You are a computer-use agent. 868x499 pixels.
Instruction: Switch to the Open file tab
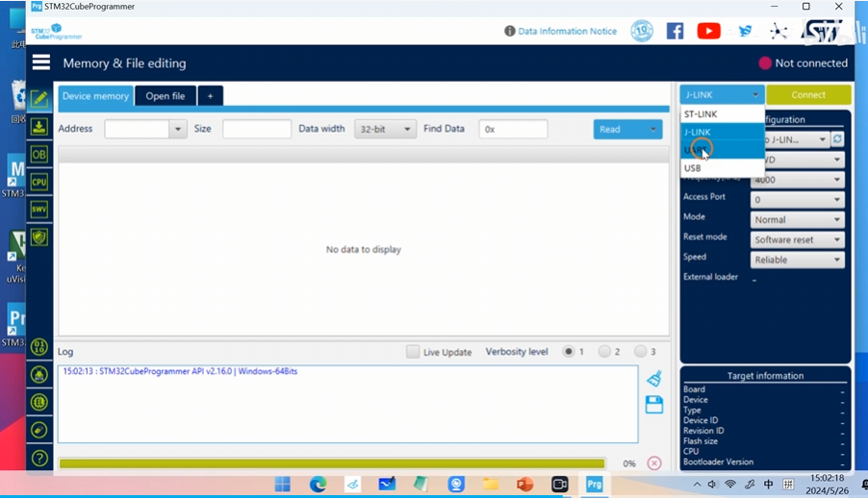[x=165, y=96]
